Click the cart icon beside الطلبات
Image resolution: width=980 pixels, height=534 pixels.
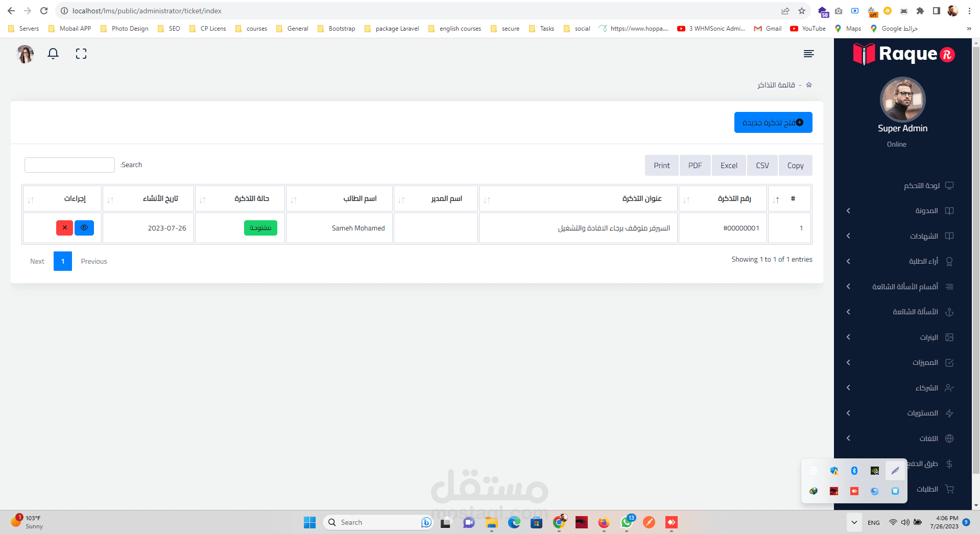949,489
